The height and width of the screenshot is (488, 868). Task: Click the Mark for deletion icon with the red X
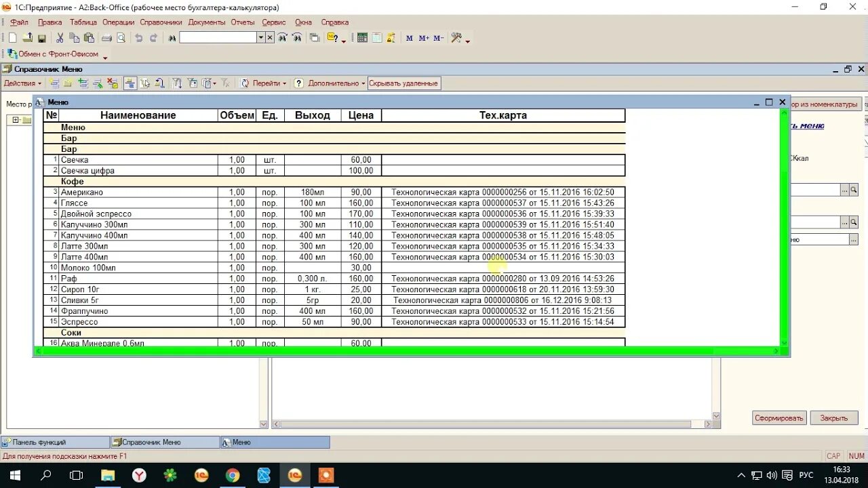tap(112, 83)
